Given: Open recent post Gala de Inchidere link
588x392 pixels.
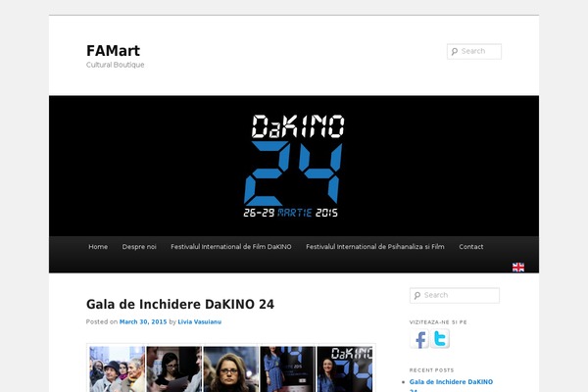Looking at the screenshot, I should tap(451, 381).
